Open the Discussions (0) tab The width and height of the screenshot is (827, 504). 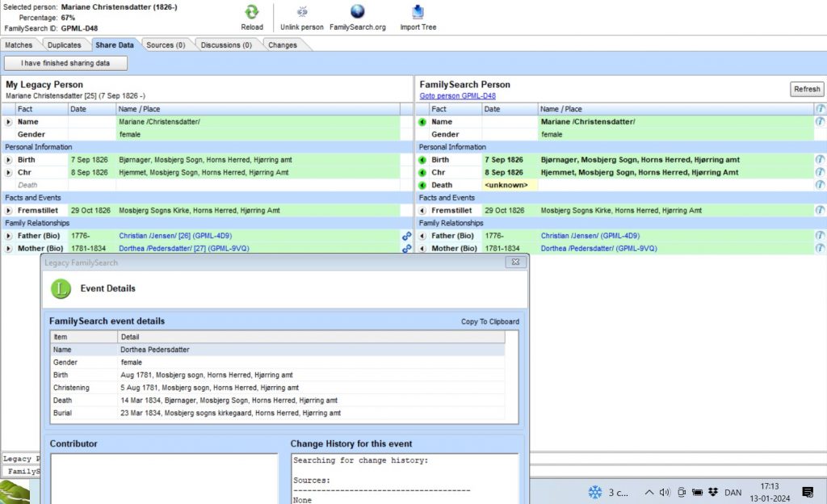226,44
